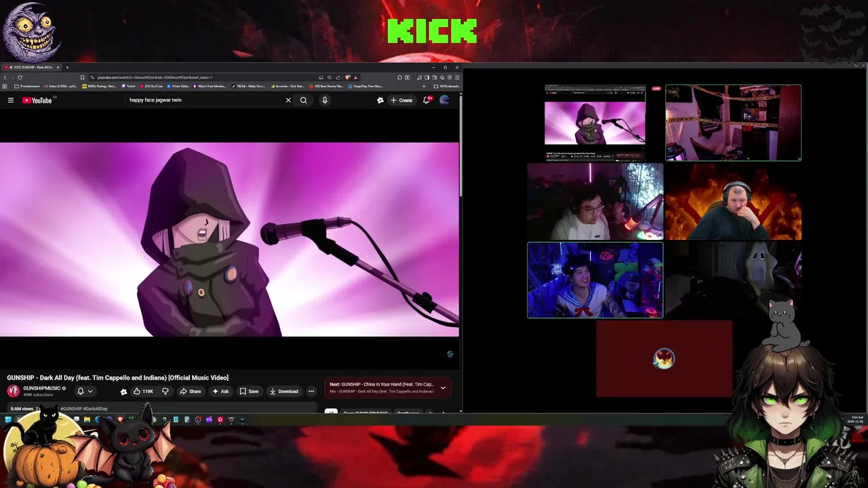Select shared screen thumbnail in call
868x488 pixels.
tap(595, 123)
